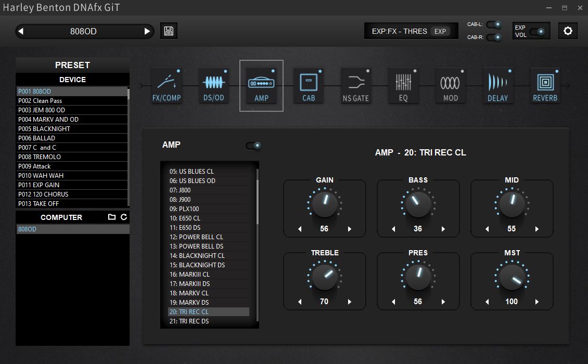Toggle the MOD block enable dot
Screen dimensions: 588x364
click(x=463, y=71)
